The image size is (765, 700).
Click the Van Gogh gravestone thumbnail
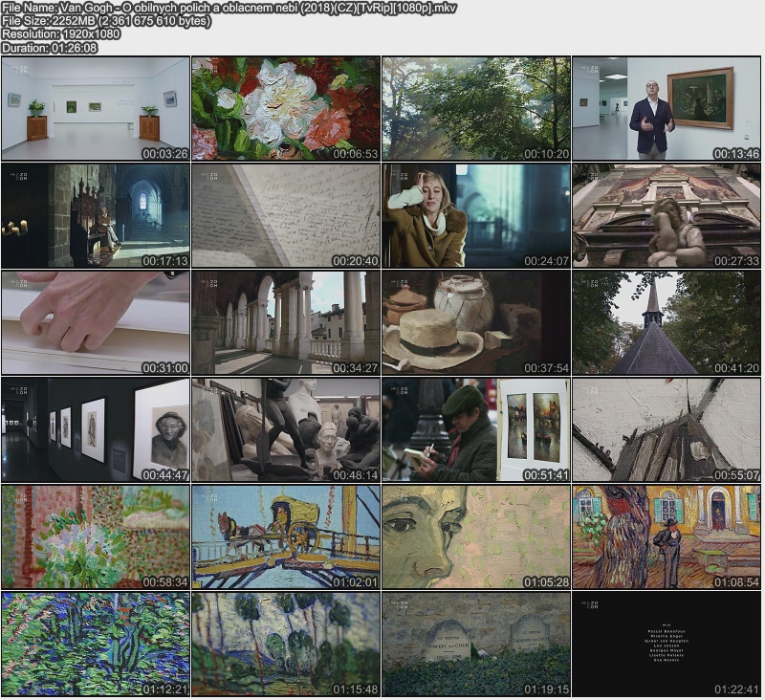point(476,644)
